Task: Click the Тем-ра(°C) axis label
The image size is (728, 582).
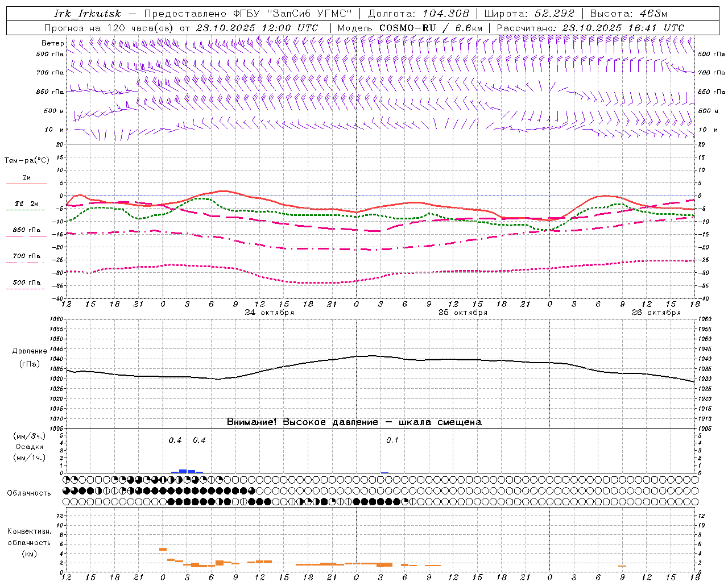Action: coord(27,161)
